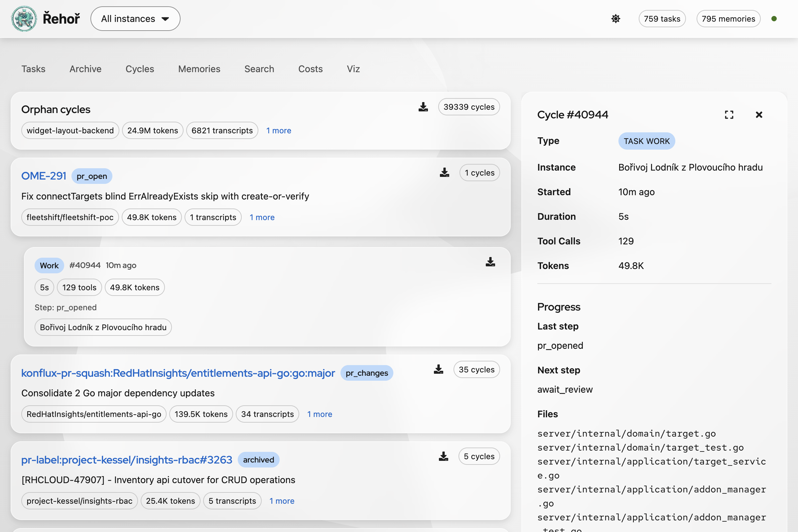The width and height of the screenshot is (798, 532).
Task: Click the 24.9M tokens tag
Action: pos(153,131)
